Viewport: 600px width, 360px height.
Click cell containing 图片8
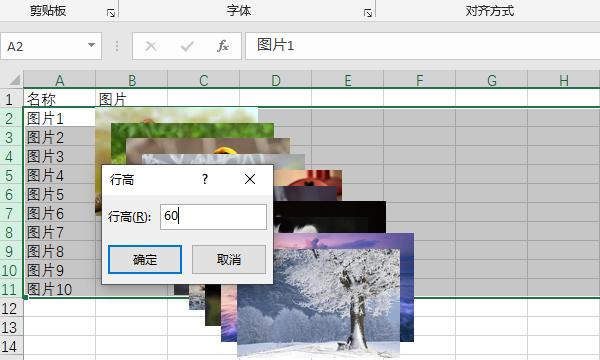tap(59, 251)
